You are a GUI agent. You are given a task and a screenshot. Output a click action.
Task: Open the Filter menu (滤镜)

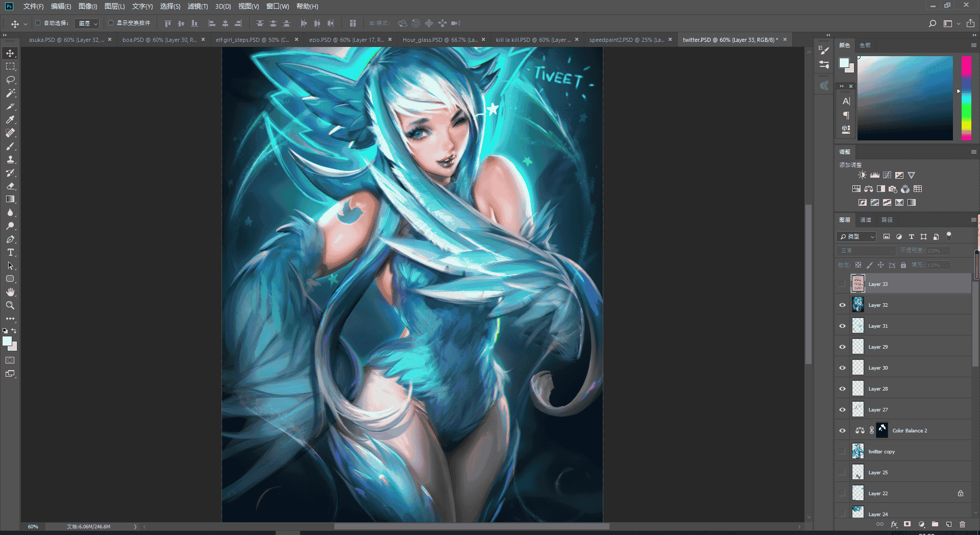pyautogui.click(x=198, y=7)
